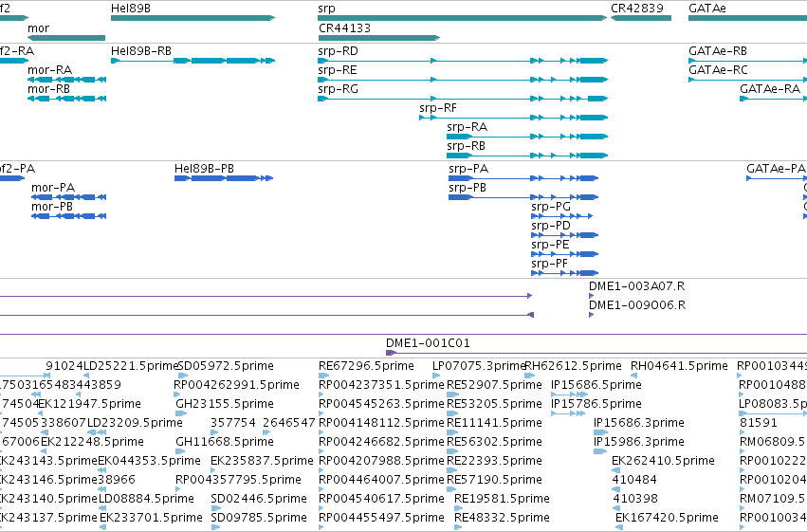The image size is (807, 532).
Task: Click the GH23155.5prime label
Action: (x=225, y=404)
